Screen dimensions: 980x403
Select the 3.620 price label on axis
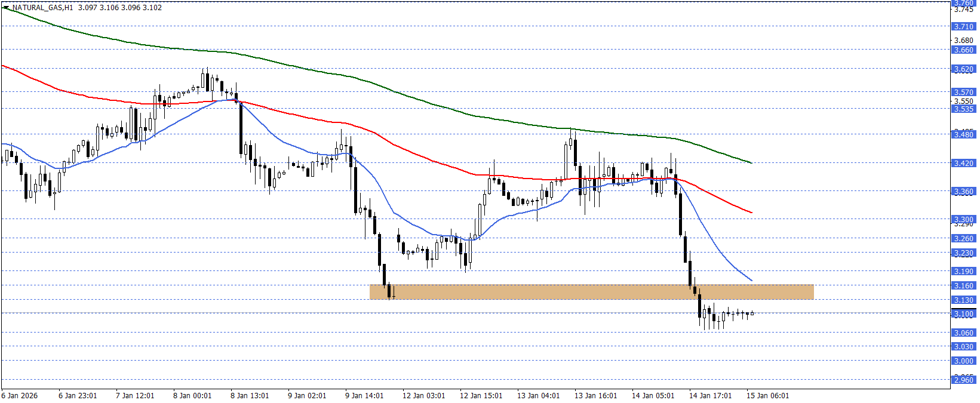[963, 69]
